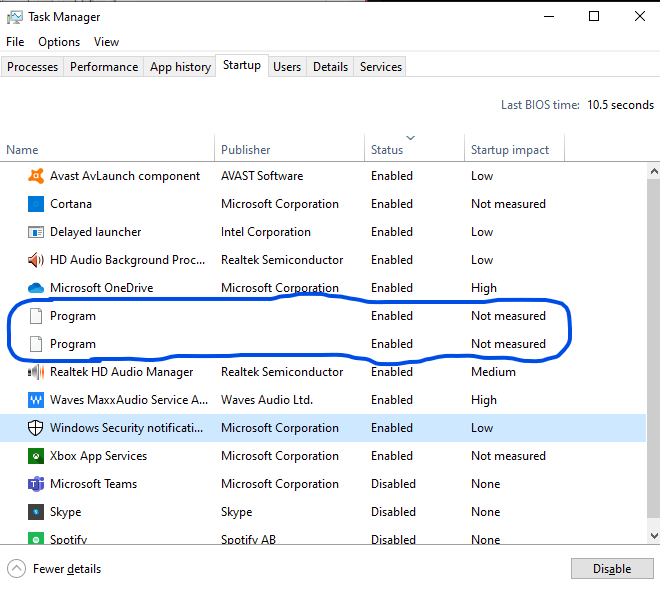Click Waves Audio Ltd. publisher cell
The image size is (660, 590).
coord(267,400)
